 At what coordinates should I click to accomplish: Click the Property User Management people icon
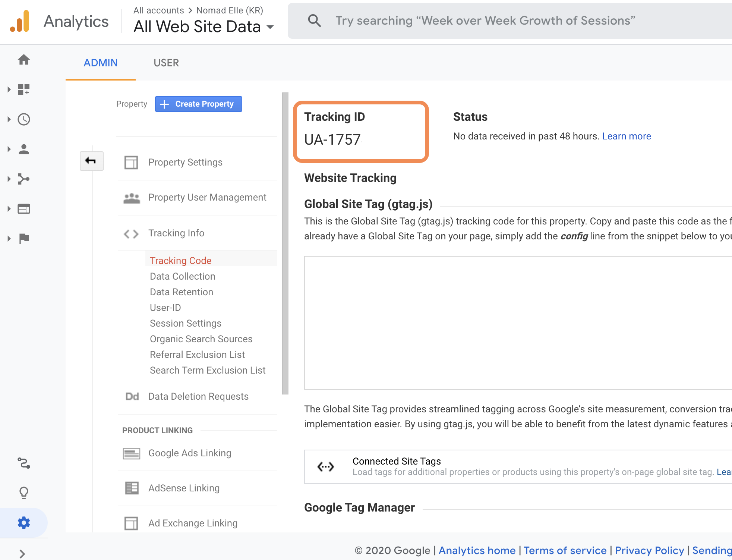[132, 198]
